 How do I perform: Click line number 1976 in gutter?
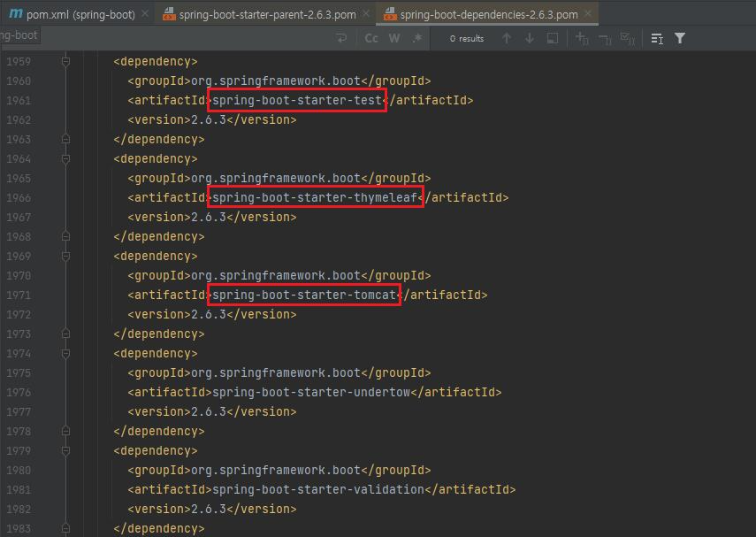pyautogui.click(x=19, y=392)
